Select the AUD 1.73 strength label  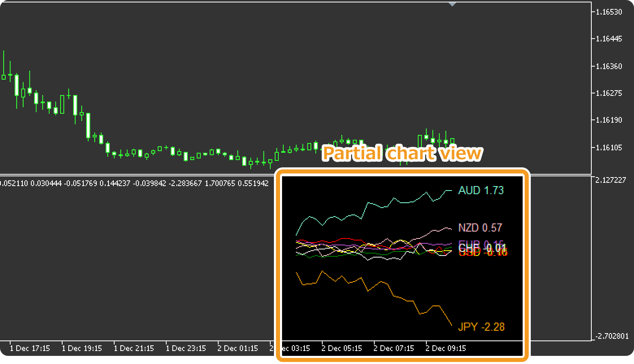pyautogui.click(x=481, y=191)
